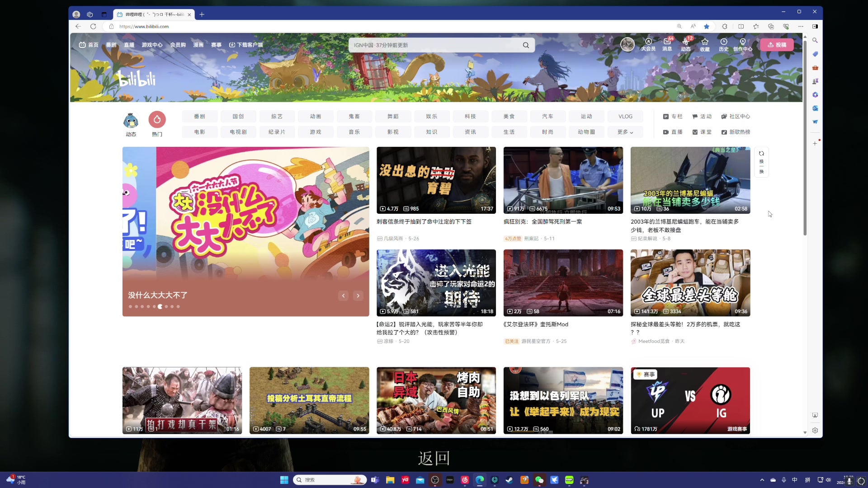
Task: Open the 大会员 icon in header
Action: 648,44
